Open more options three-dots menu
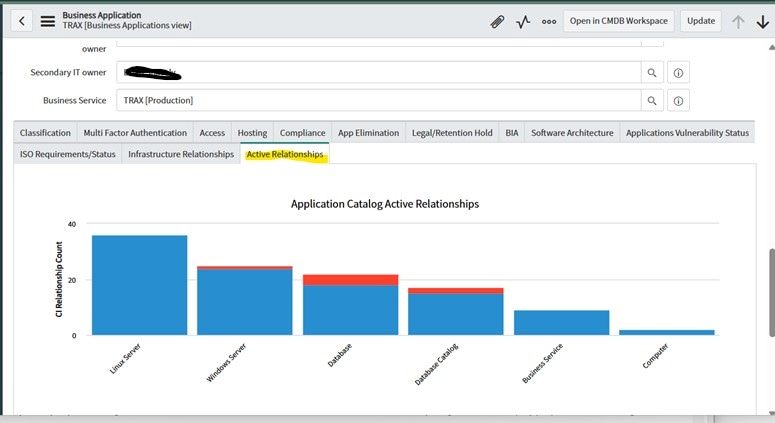 [549, 21]
